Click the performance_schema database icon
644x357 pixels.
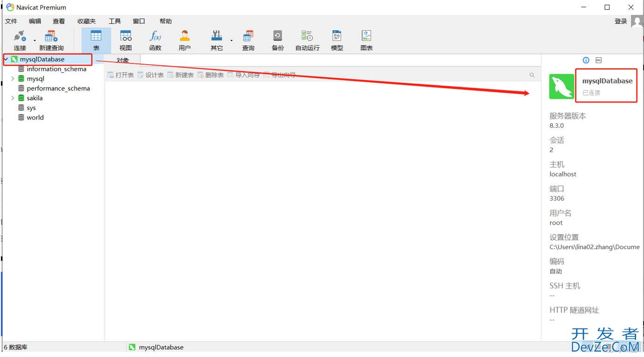coord(21,88)
